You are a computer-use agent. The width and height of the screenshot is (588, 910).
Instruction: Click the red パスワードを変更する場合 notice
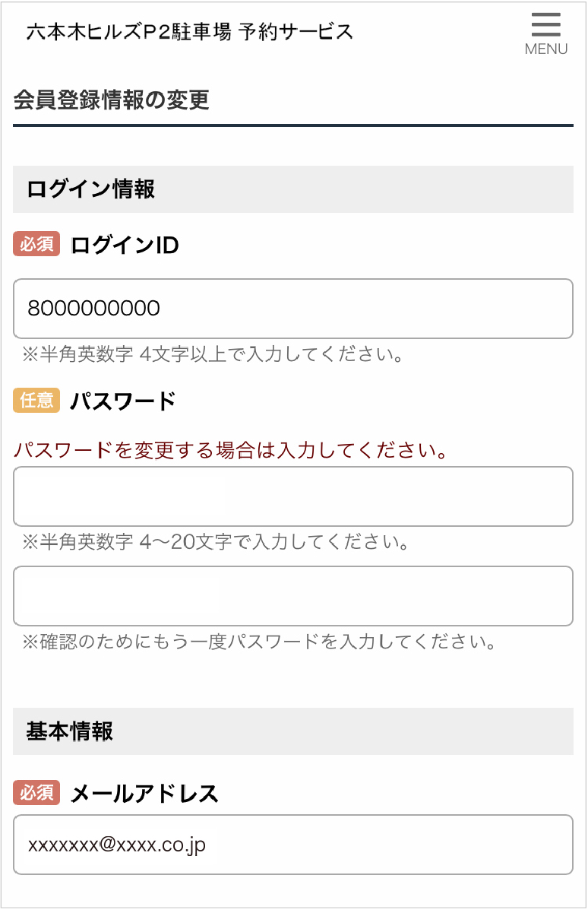tap(229, 450)
